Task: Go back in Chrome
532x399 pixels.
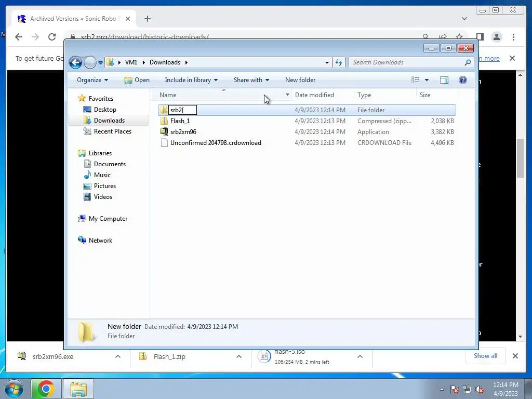Action: [19, 37]
